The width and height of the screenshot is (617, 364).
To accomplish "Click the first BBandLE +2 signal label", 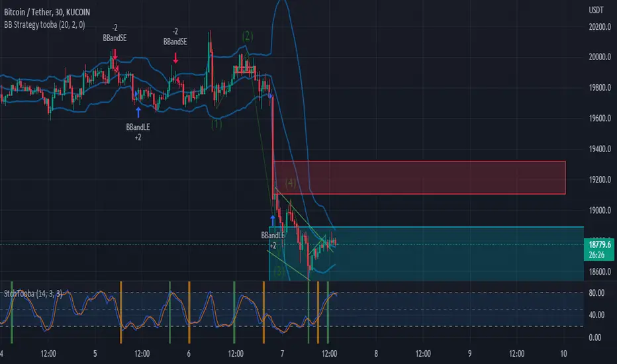I will 138,132.
